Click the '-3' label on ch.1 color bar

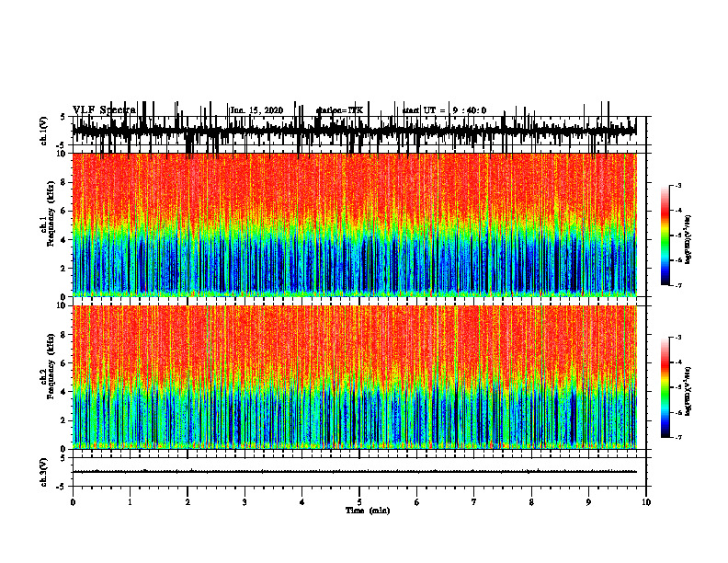point(678,185)
